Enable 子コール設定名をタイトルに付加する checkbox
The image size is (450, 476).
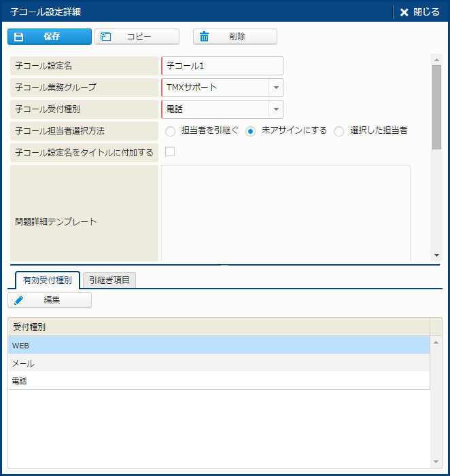(170, 151)
